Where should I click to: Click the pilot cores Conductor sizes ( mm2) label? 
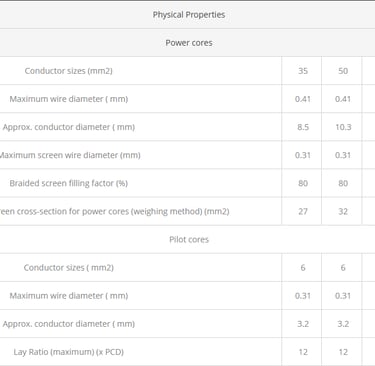click(69, 267)
